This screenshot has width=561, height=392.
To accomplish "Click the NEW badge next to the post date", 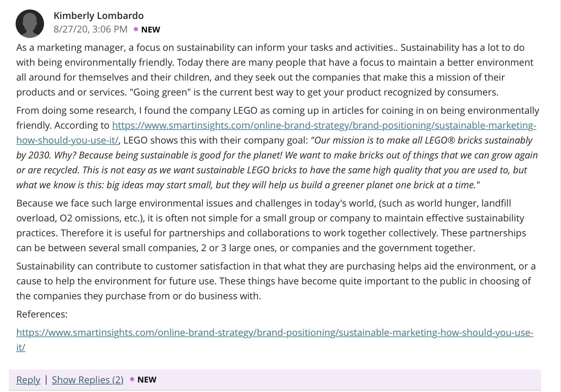I will (150, 30).
